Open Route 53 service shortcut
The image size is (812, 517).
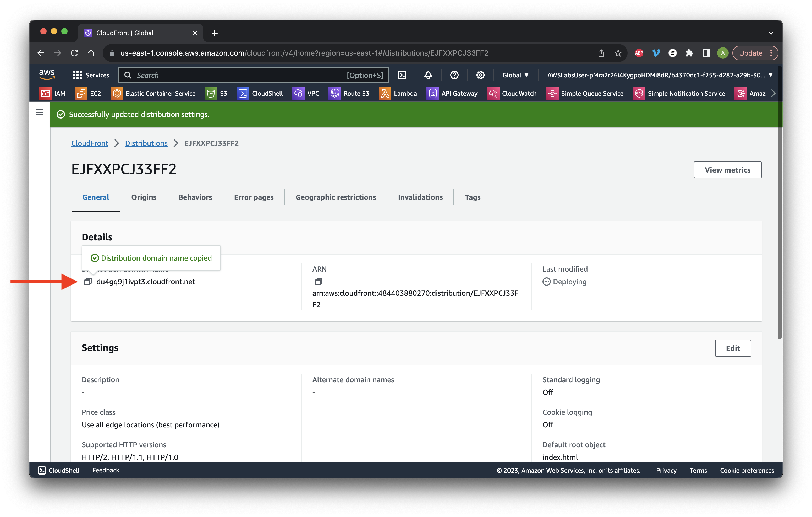click(349, 94)
